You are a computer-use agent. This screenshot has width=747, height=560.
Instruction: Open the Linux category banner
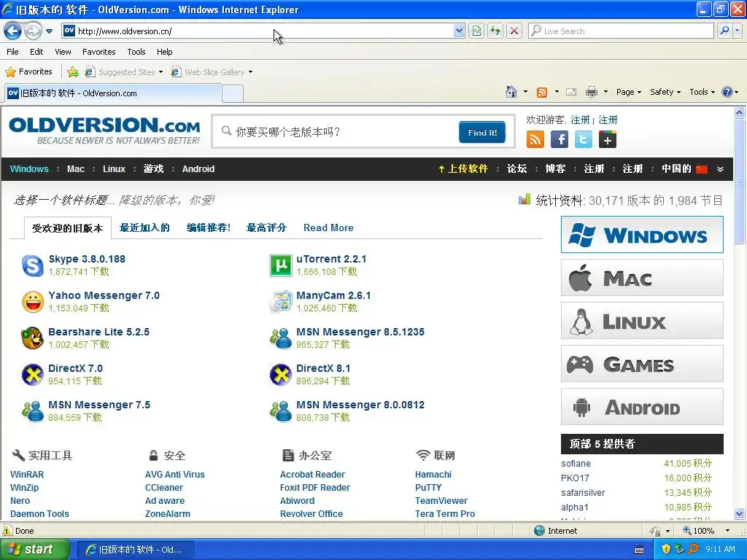[x=642, y=321]
